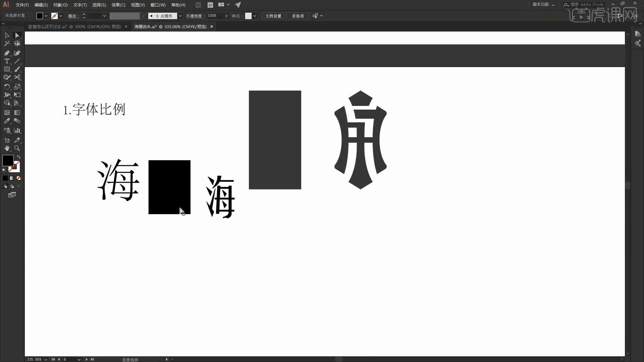
Task: Click 首选项 button
Action: point(298,16)
